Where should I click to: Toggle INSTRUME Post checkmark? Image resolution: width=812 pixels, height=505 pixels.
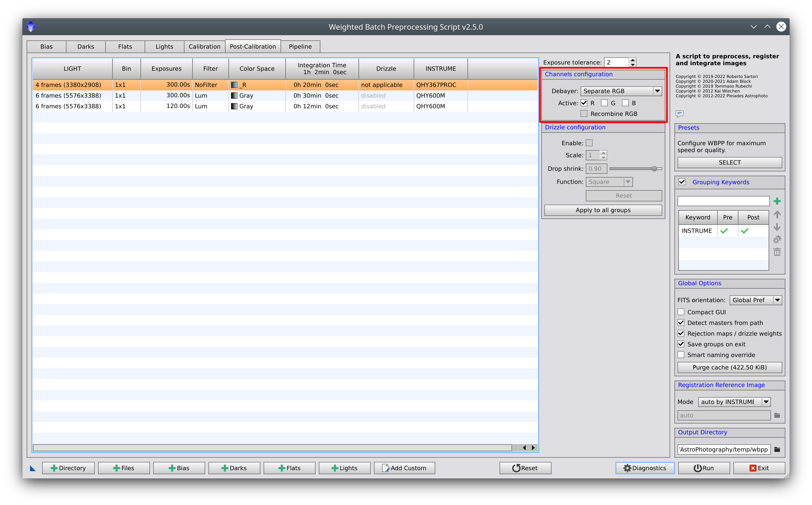[745, 231]
